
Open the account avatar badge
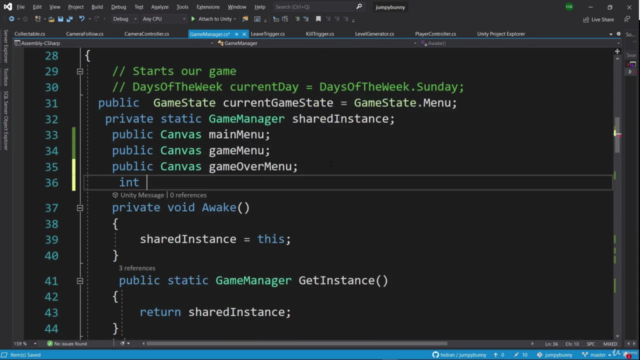coord(569,7)
